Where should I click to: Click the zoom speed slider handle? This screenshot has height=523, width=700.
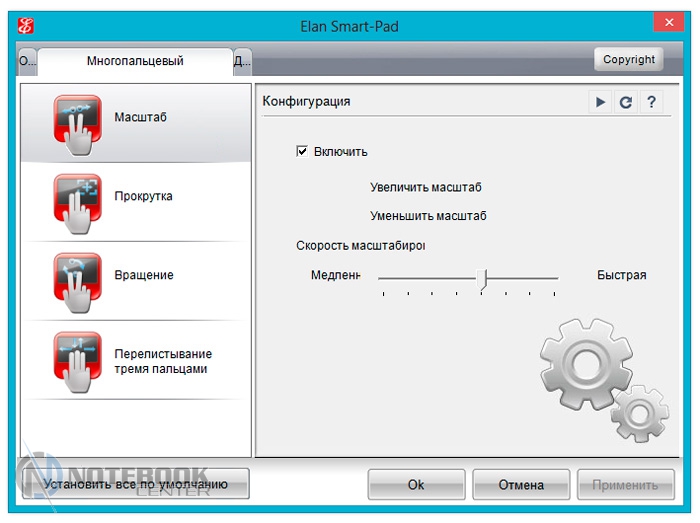[483, 278]
